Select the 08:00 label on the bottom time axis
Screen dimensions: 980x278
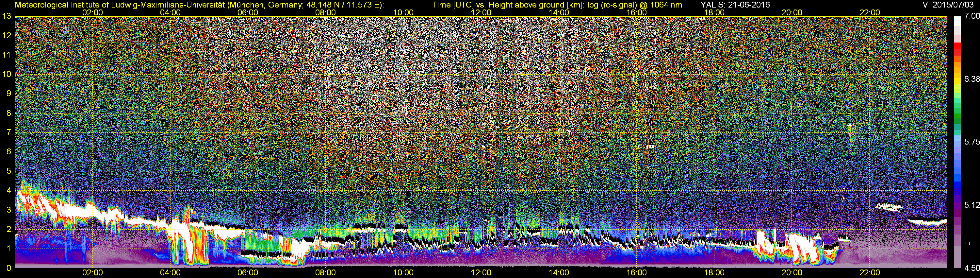pos(326,273)
